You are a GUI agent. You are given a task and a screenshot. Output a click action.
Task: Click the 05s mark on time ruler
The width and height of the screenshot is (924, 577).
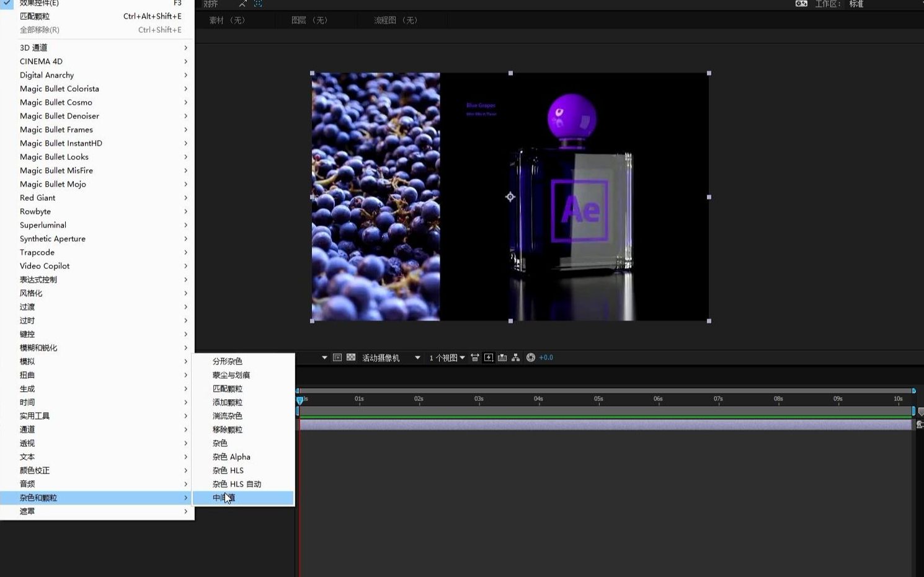598,399
